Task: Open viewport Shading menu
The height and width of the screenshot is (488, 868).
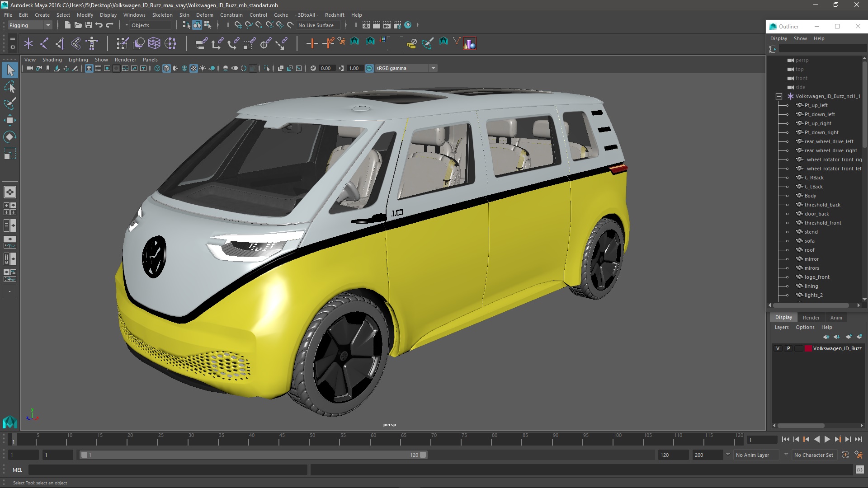Action: point(52,60)
